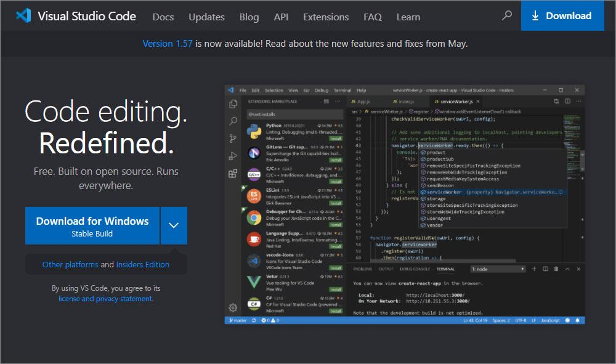The width and height of the screenshot is (616, 364).
Task: Add a new terminal with plus icon
Action: click(534, 269)
